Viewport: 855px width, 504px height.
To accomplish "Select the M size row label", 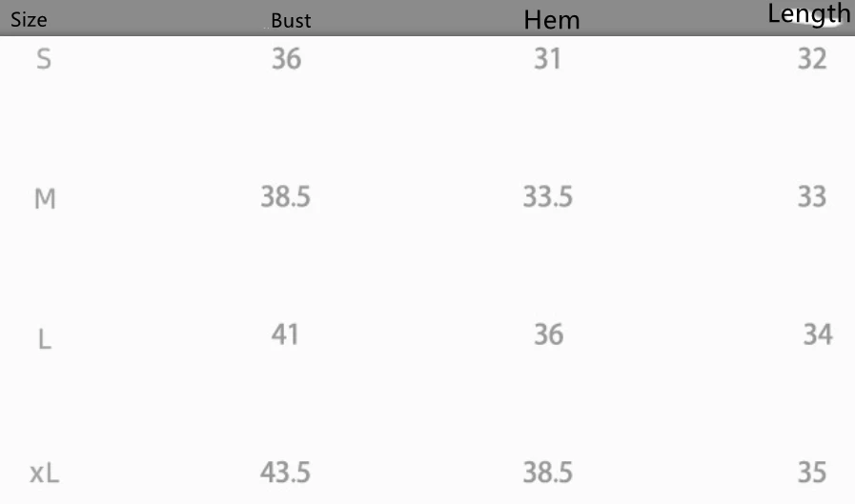I will [x=45, y=199].
